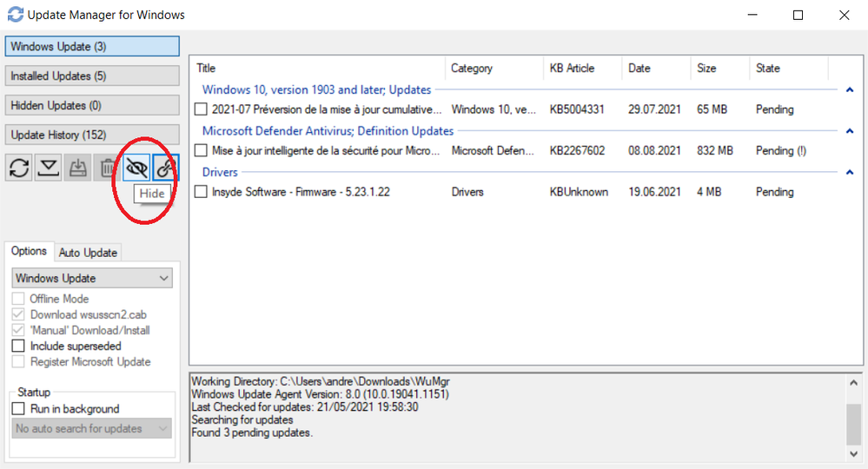
Task: Click the Hide update eye icon
Action: [136, 168]
